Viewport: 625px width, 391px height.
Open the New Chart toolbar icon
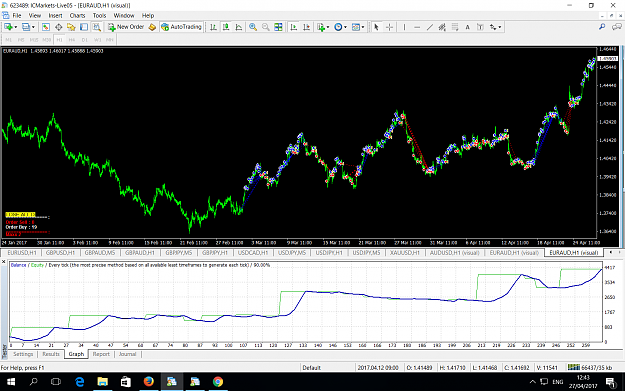coord(8,27)
